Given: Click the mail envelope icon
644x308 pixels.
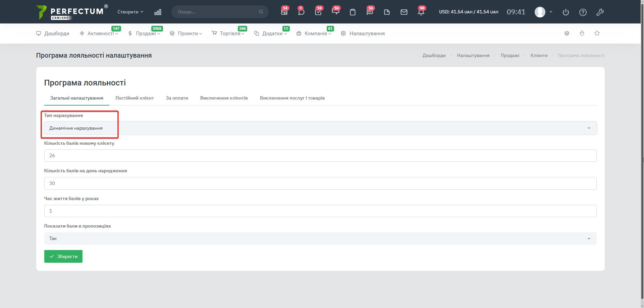Looking at the screenshot, I should 404,12.
